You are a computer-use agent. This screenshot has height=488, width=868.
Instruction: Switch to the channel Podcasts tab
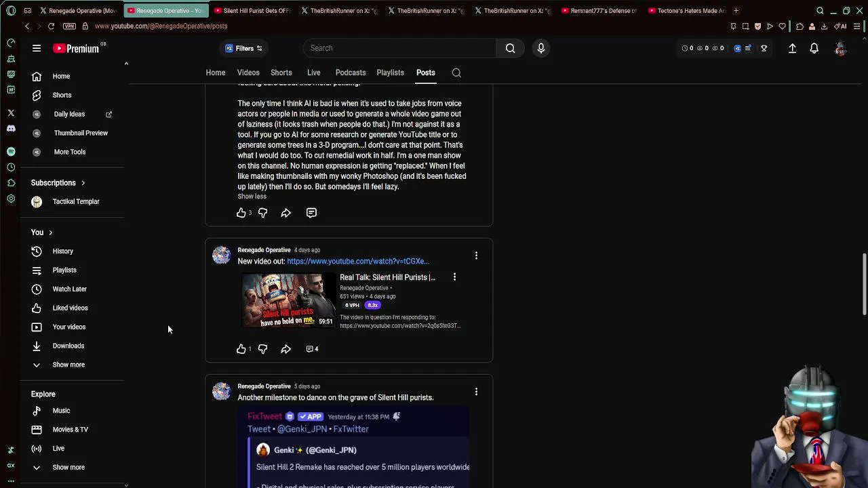pyautogui.click(x=350, y=73)
